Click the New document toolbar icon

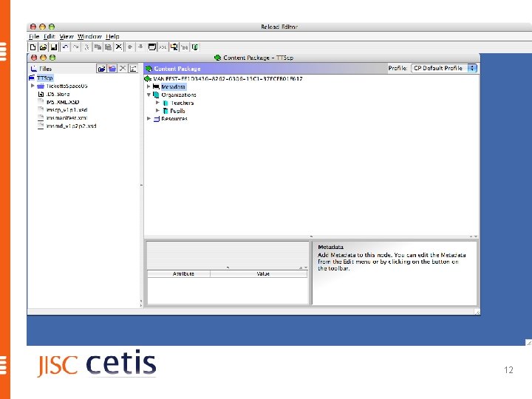pos(33,47)
